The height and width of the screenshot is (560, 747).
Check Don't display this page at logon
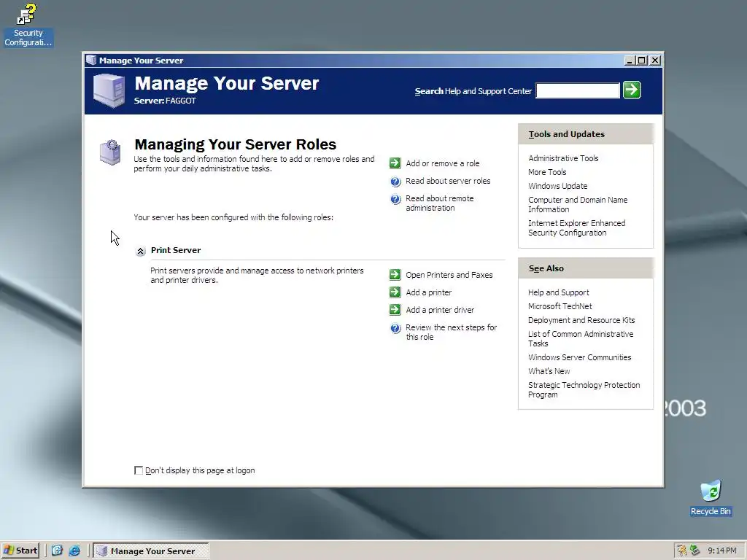[139, 470]
